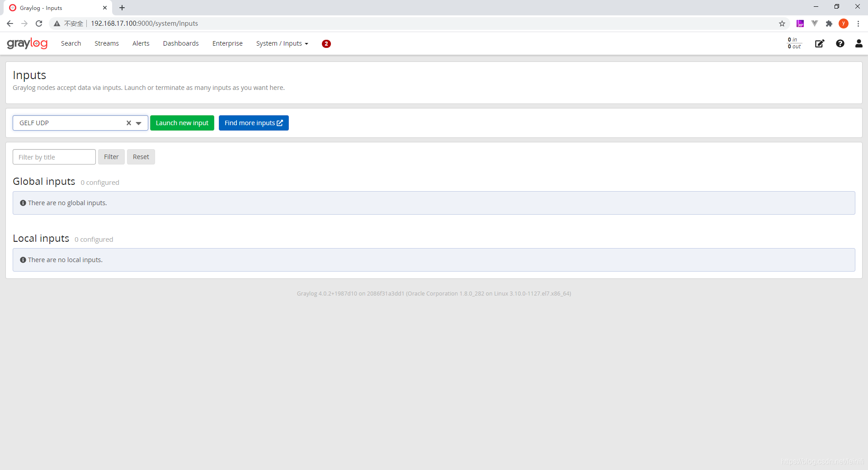
Task: Click the gray V extension icon
Action: click(815, 23)
